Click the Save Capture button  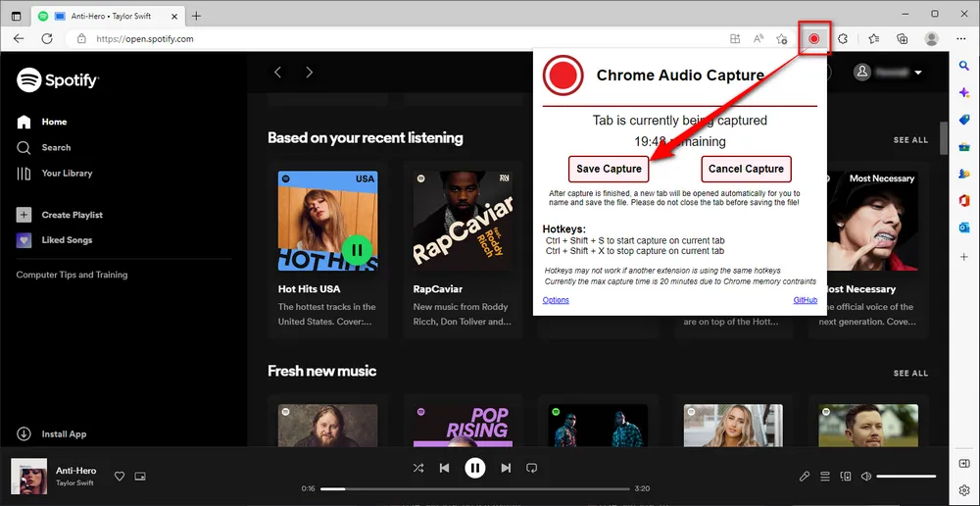coord(609,169)
